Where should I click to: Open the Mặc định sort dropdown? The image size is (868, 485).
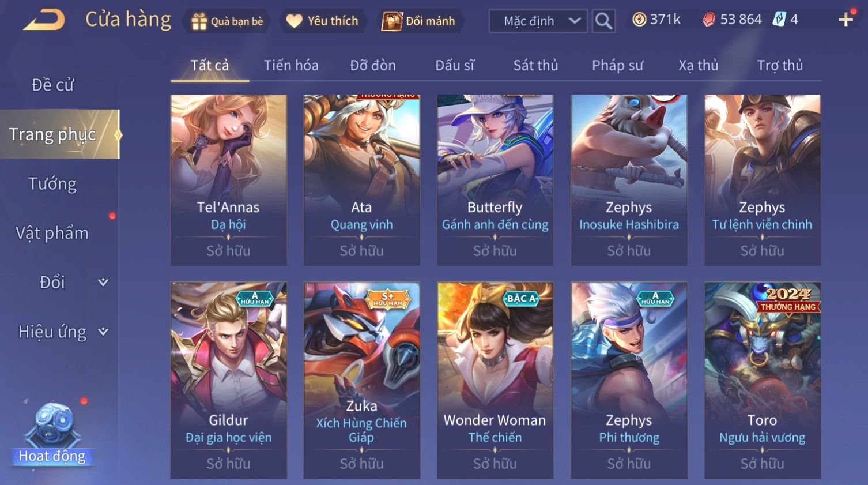coord(538,21)
